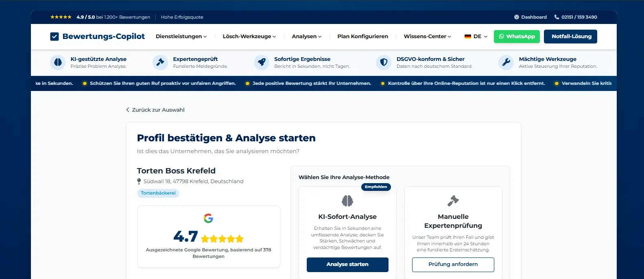Click the gavel icon in Manuelle Expertenprüfung card

click(x=453, y=201)
